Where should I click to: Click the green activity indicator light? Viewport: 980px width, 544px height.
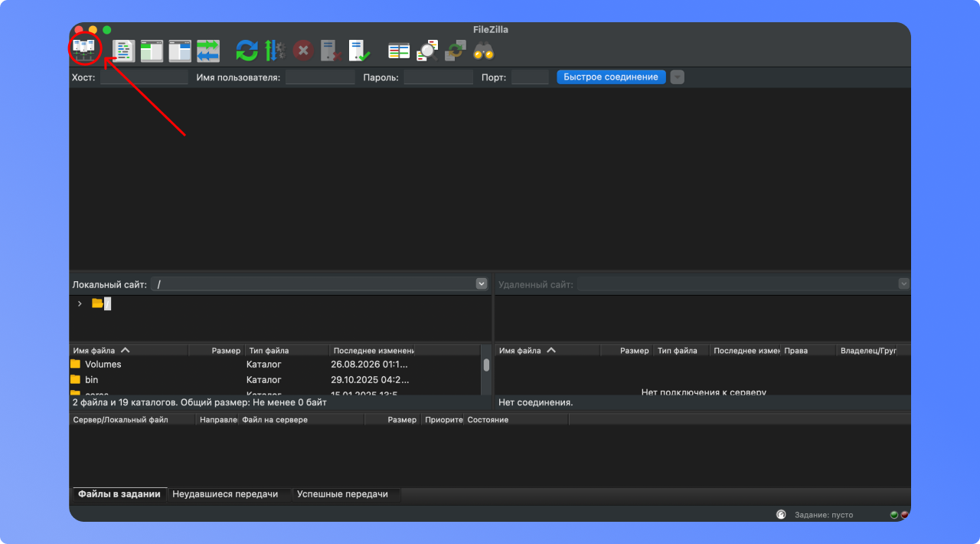tap(894, 515)
